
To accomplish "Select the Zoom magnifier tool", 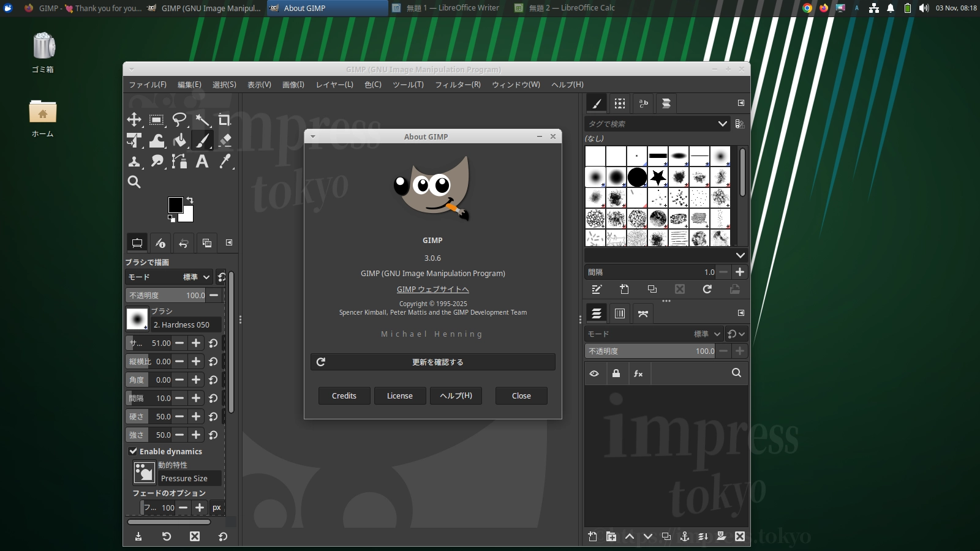I will point(134,182).
